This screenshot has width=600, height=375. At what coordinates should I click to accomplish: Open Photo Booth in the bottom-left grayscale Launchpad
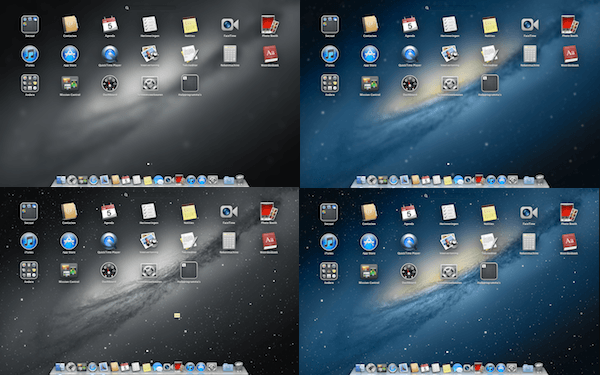269,211
